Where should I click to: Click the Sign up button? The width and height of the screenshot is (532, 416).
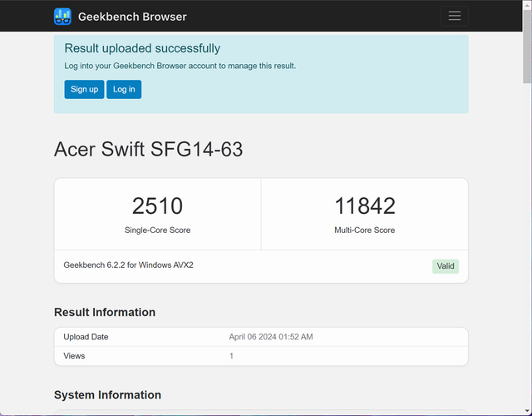pos(84,89)
